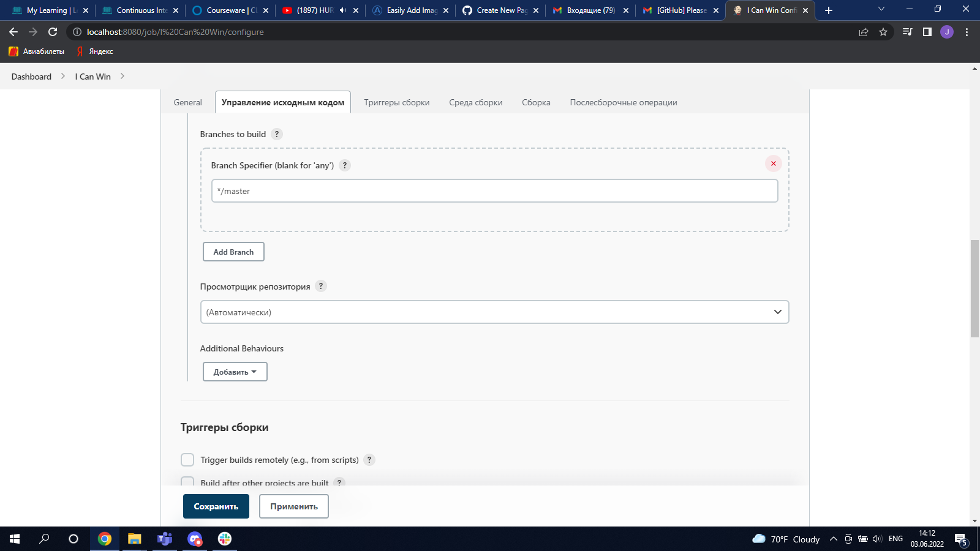Enable Trigger builds remotely checkbox
Viewport: 980px width, 551px height.
click(187, 460)
